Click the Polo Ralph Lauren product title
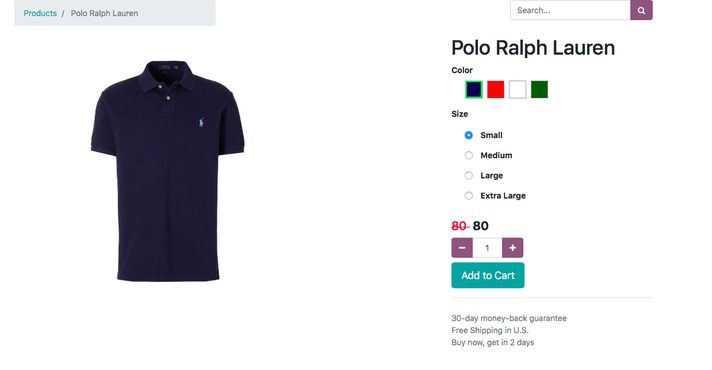Image resolution: width=712 pixels, height=370 pixels. click(x=533, y=48)
